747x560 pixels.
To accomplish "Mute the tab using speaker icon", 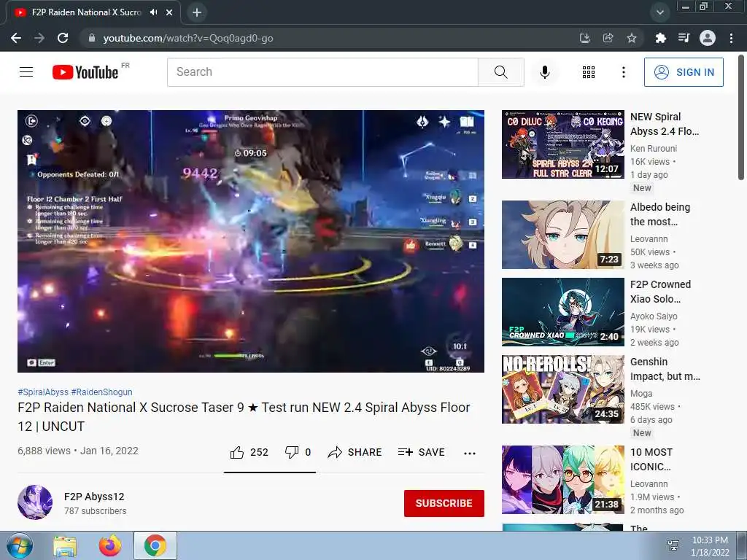I will point(153,12).
